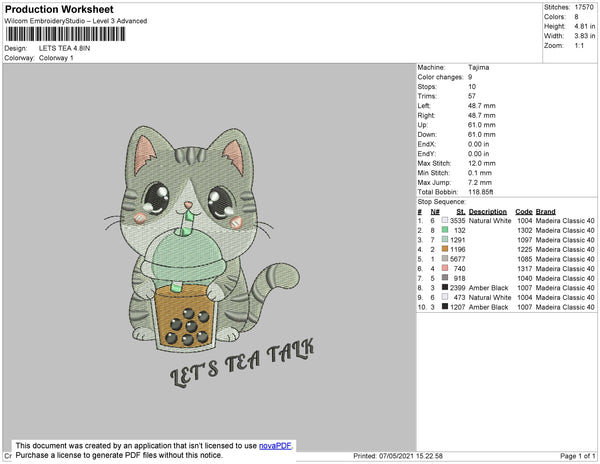Click stitch count '2399' in stop 8
This screenshot has width=600, height=464.
coord(457,288)
